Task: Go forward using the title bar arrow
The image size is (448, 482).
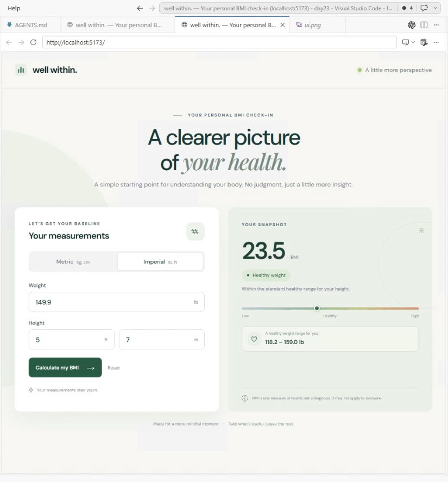Action: click(152, 8)
